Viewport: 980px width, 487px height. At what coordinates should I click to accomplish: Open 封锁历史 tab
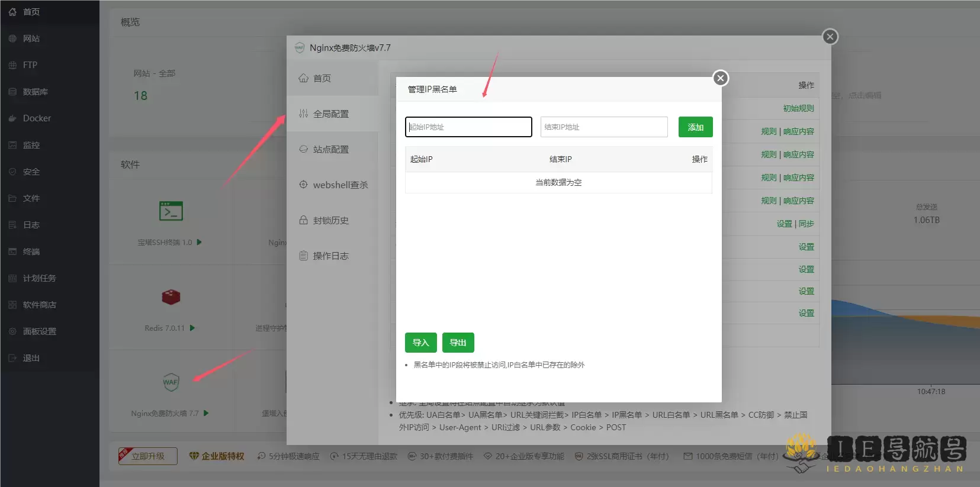333,220
